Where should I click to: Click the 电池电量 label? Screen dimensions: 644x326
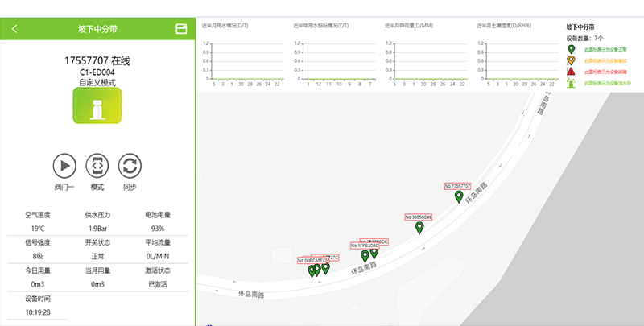click(x=158, y=215)
